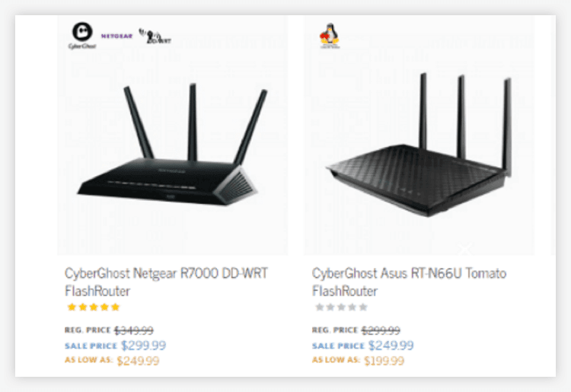Click the $299.99 sale price for Netgear
Image resolution: width=571 pixels, height=392 pixels.
(143, 345)
